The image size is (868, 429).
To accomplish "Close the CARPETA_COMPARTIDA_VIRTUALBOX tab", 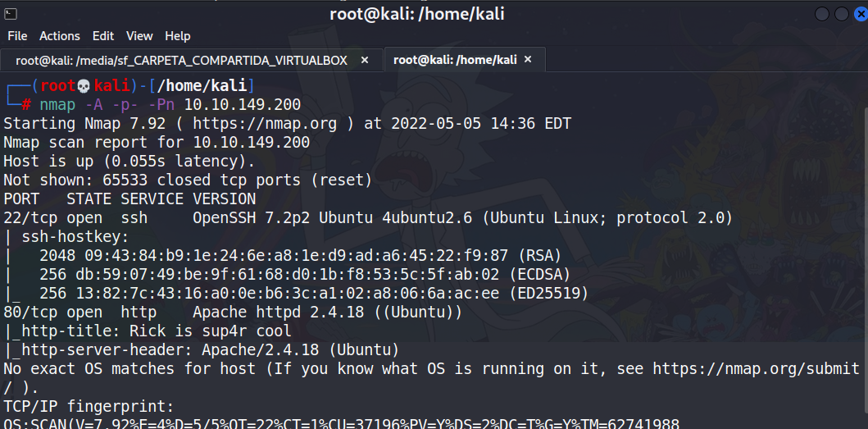I will [365, 60].
